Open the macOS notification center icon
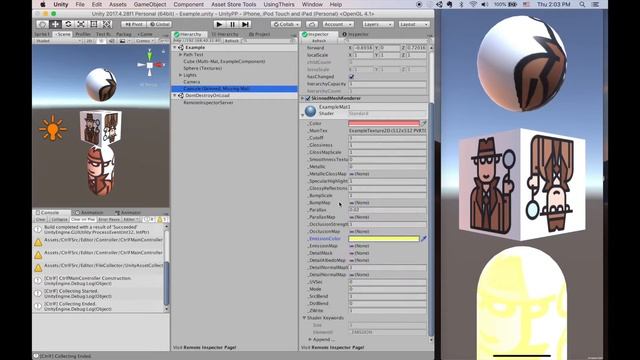Screen dimensions: 640x360 [596, 4]
